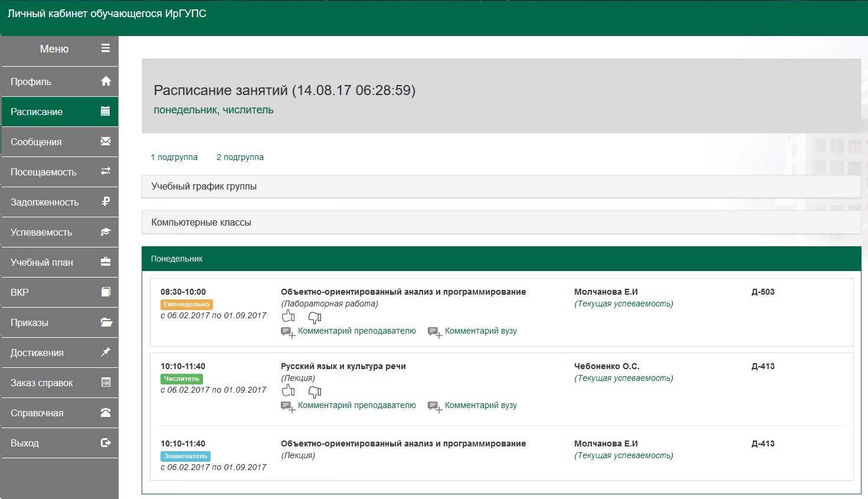The width and height of the screenshot is (868, 499).
Task: Expand the Учебный график группы panel
Action: tap(501, 187)
